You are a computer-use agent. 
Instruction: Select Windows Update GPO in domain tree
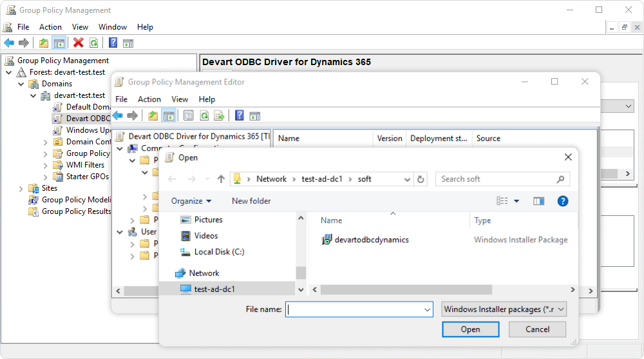(x=82, y=130)
